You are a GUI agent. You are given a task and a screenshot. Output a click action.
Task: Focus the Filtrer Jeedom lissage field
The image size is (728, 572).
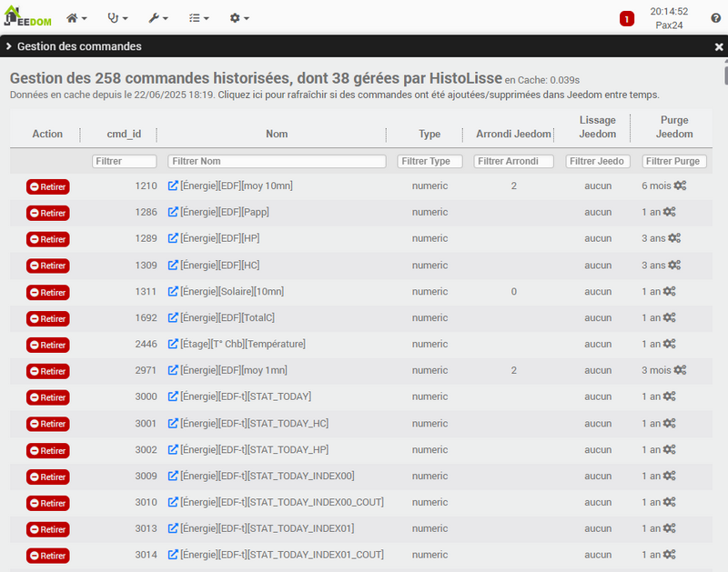pos(598,161)
